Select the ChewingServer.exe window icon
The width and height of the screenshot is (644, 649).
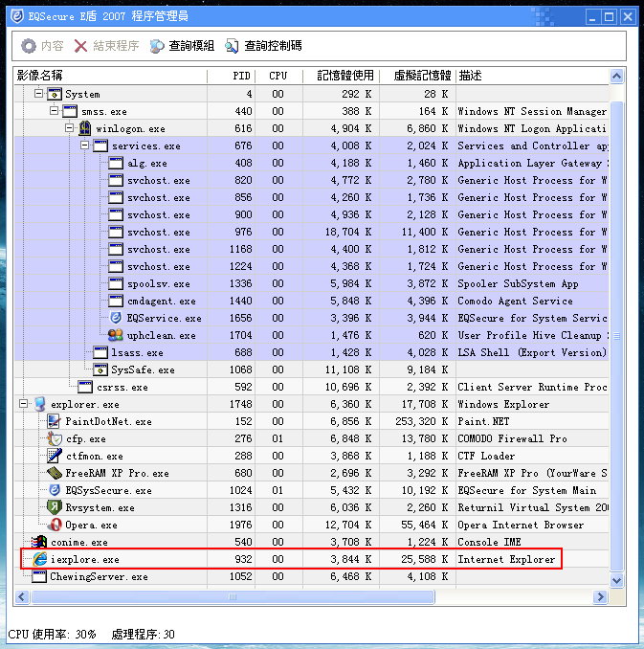pyautogui.click(x=39, y=576)
